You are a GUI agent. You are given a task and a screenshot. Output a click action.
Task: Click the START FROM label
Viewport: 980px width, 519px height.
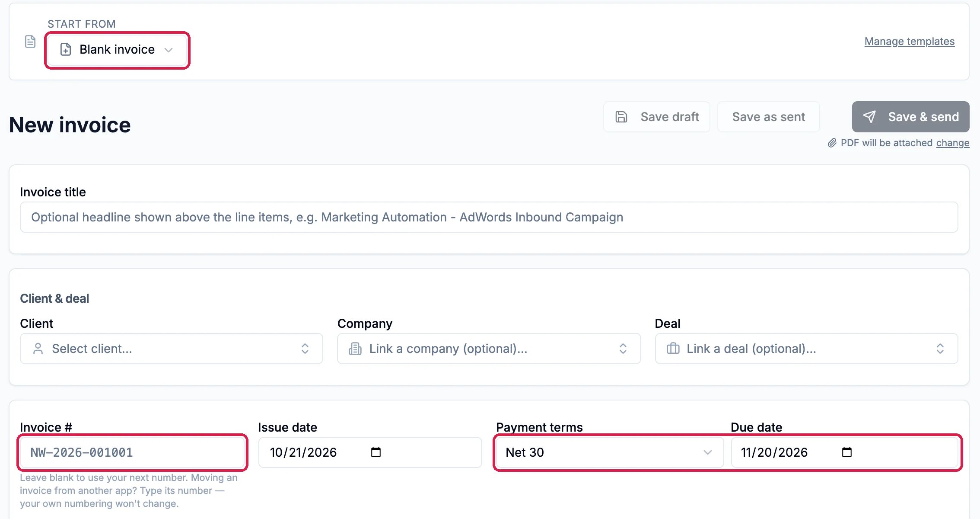click(82, 24)
